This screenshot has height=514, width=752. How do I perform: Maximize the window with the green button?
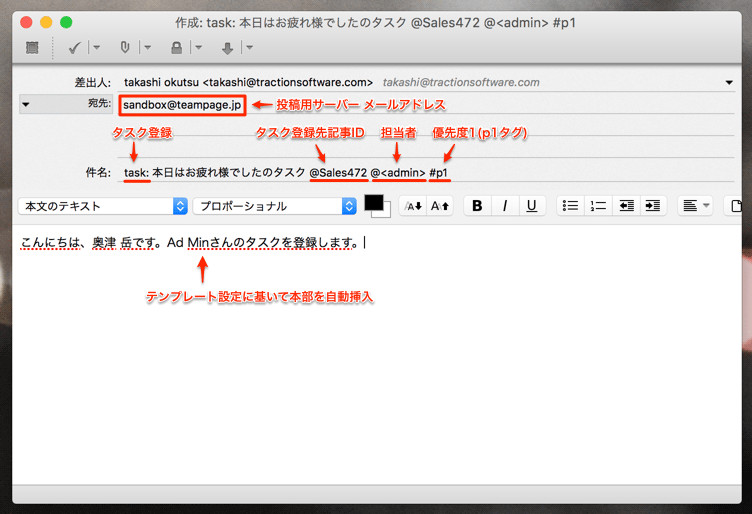point(66,23)
